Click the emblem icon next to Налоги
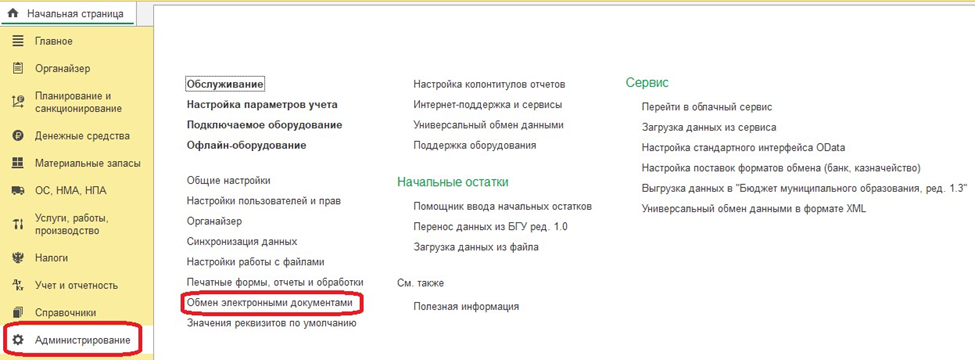 [x=17, y=257]
